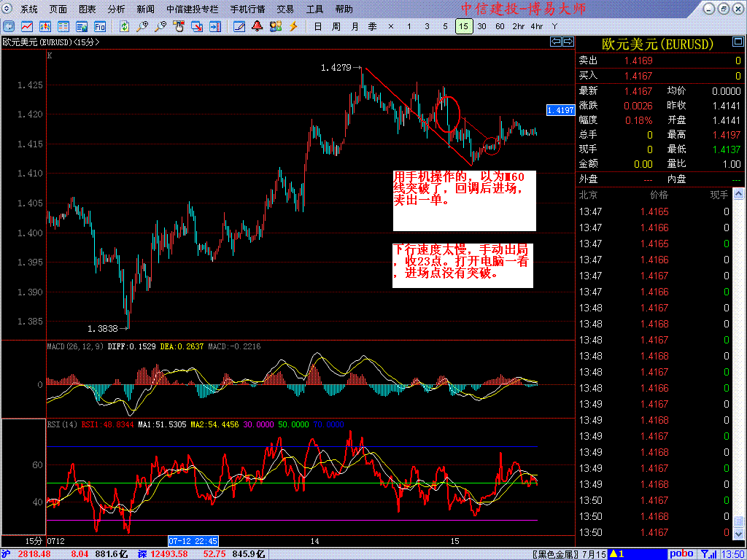Open the 交易 menu
Screen dimensions: 747x560
tap(285, 9)
